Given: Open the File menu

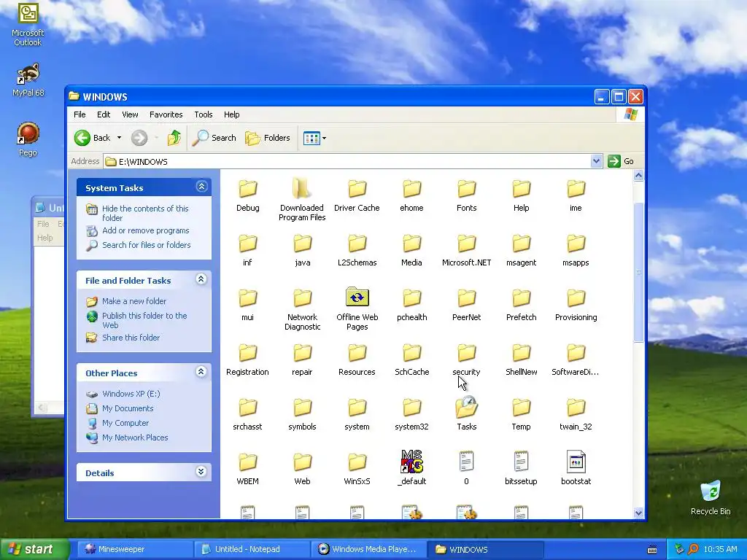Looking at the screenshot, I should pyautogui.click(x=80, y=114).
